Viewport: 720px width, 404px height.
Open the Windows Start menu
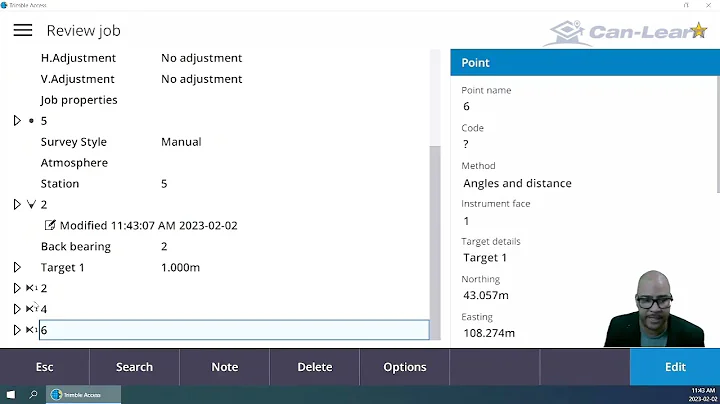(11, 394)
